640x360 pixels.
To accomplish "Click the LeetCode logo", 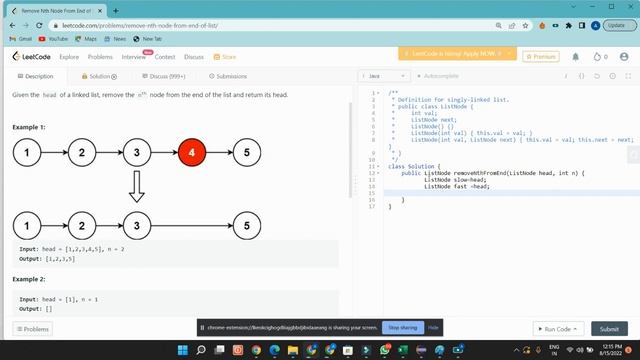I will coord(31,57).
